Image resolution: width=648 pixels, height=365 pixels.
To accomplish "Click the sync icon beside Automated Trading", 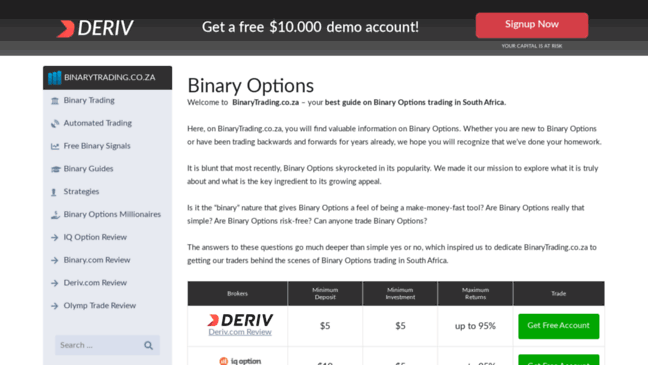I will [x=55, y=123].
